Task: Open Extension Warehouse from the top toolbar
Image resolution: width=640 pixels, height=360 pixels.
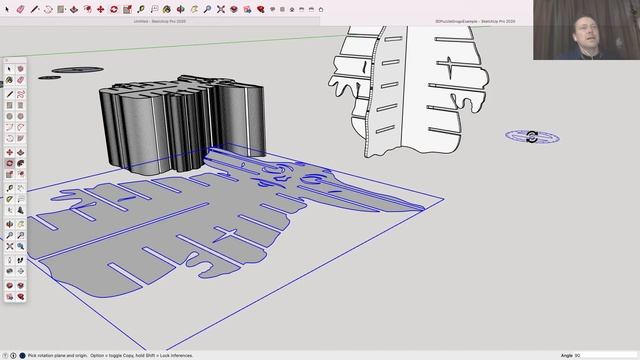Action: [247, 9]
